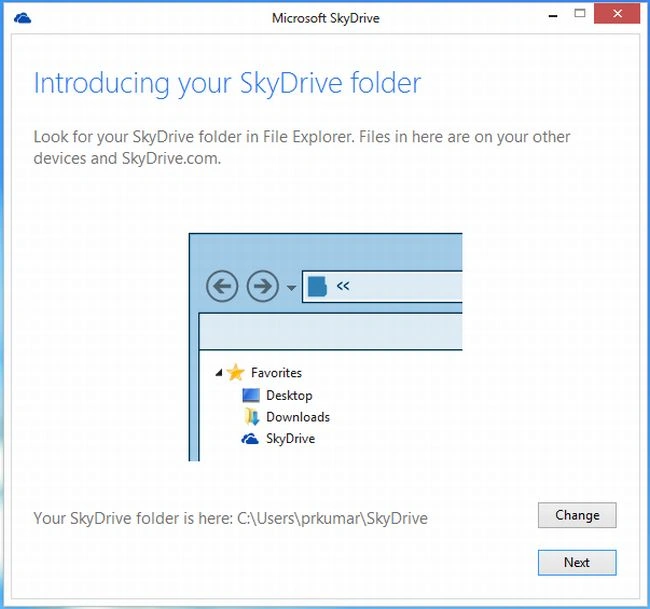Click the 'Introducing your SkyDrive folder' heading
The width and height of the screenshot is (650, 609).
point(227,83)
